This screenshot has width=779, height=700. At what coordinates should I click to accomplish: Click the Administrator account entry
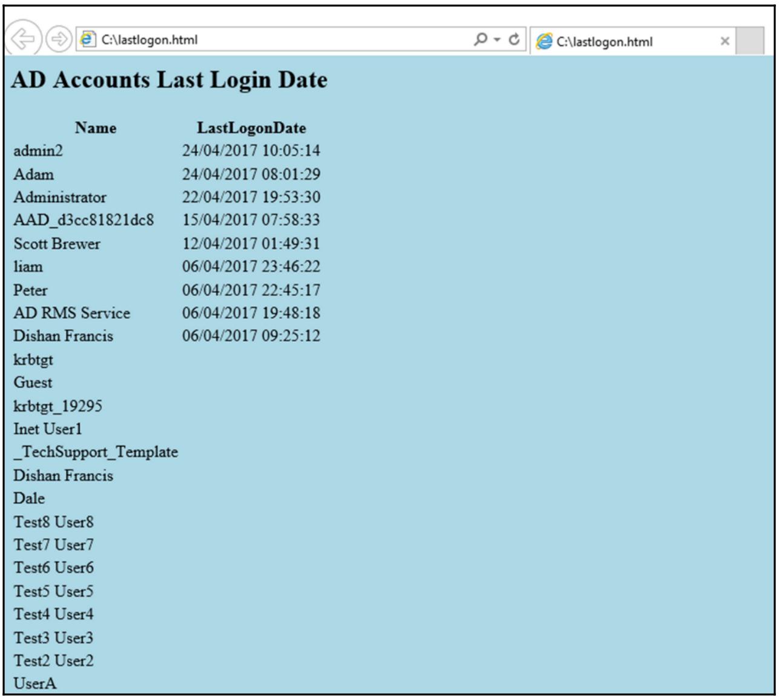tap(60, 197)
